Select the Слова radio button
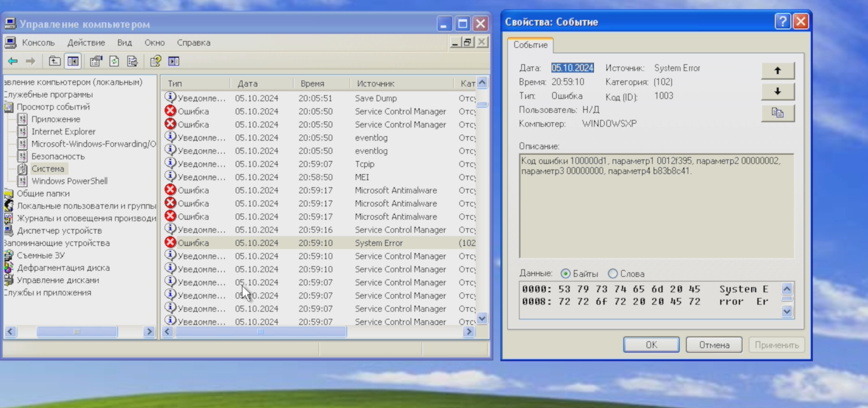 pyautogui.click(x=613, y=274)
